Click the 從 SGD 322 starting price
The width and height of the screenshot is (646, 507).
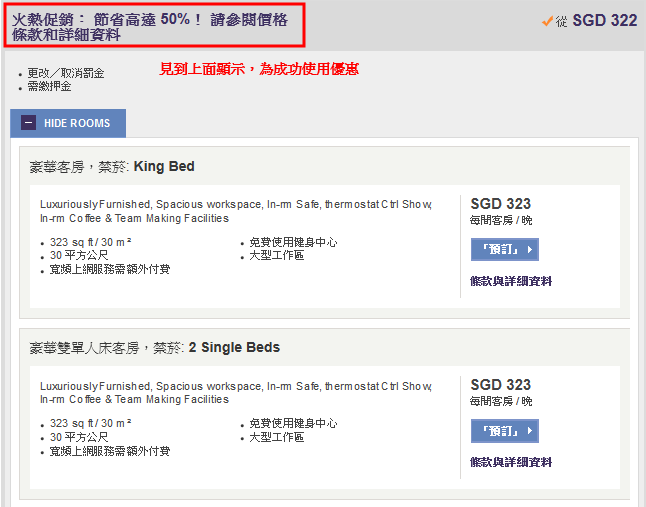pyautogui.click(x=596, y=20)
